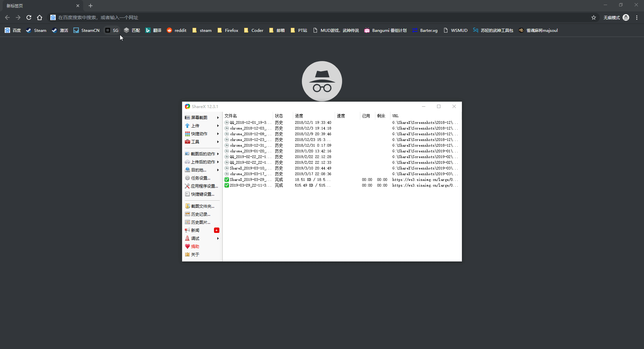This screenshot has height=349, width=644.
Task: Expand the 截图后的动作 submenu arrow
Action: click(x=218, y=154)
